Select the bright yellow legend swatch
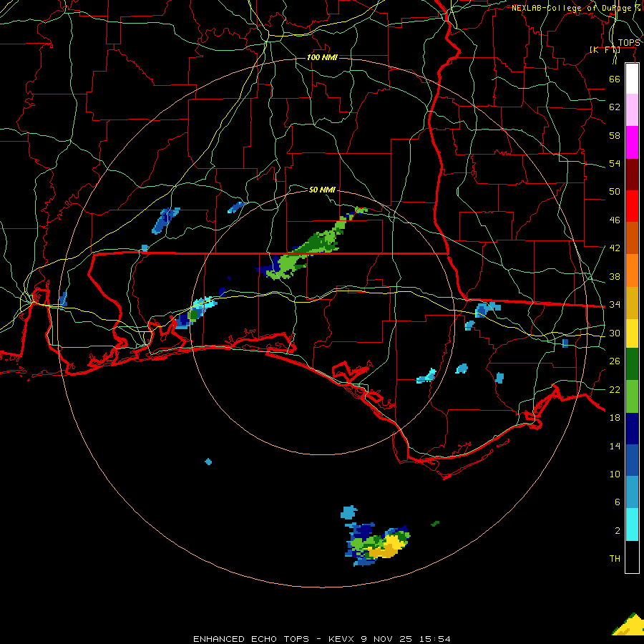644x644 pixels. tap(632, 333)
